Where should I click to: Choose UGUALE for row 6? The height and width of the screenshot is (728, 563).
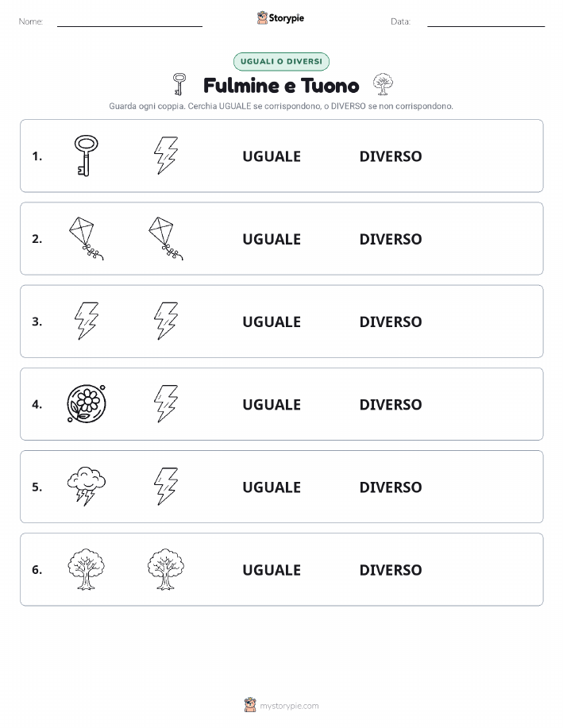(272, 570)
